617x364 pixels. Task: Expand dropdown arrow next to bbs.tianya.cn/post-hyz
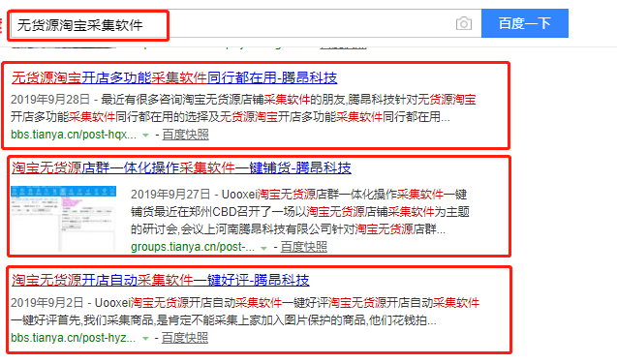click(145, 339)
